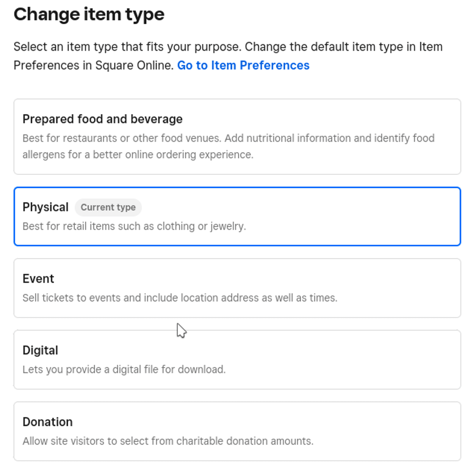This screenshot has height=470, width=476.
Task: Choose the Physical item type title
Action: 46,207
